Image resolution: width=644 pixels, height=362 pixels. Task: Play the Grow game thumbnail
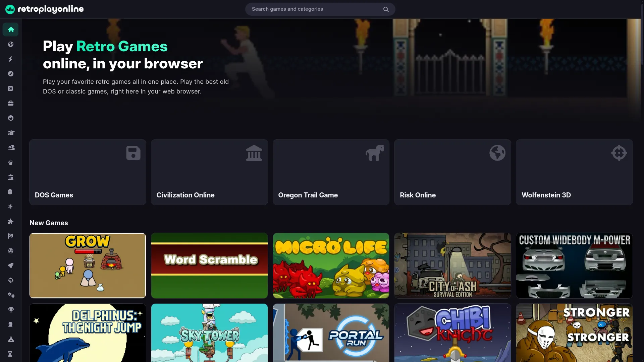(x=88, y=265)
